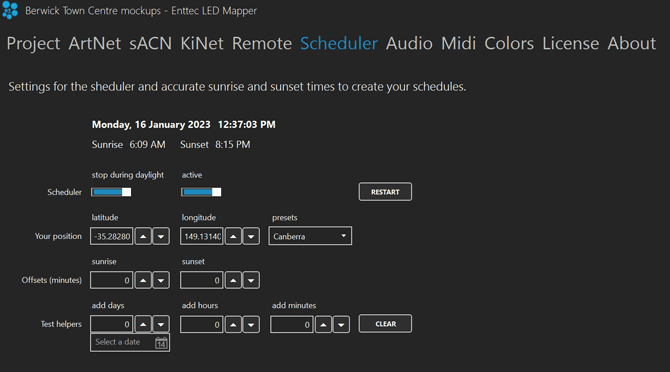Click the Enttec LED Mapper app logo
The height and width of the screenshot is (372, 670).
(x=10, y=10)
